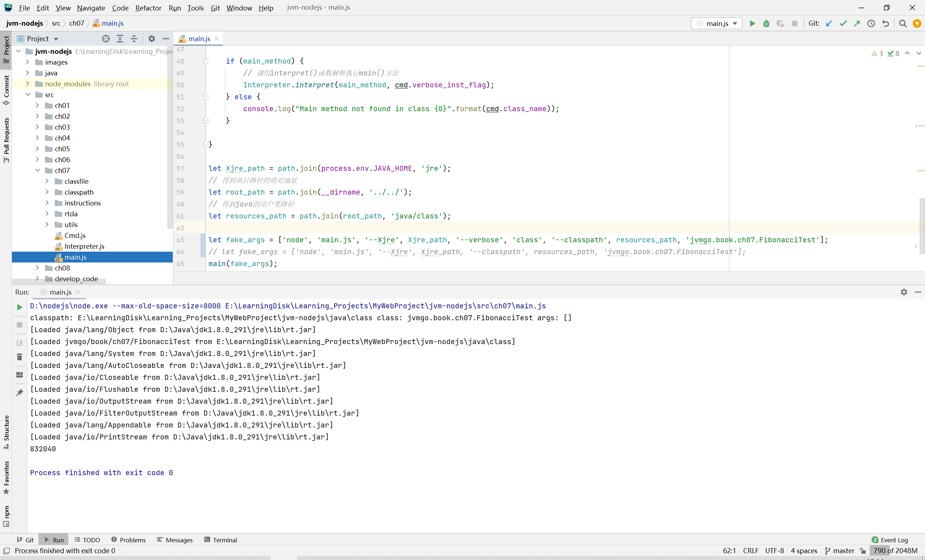Go to the previous highlighted problem arrow
Screen dimensions: 925x560
pyautogui.click(x=907, y=53)
